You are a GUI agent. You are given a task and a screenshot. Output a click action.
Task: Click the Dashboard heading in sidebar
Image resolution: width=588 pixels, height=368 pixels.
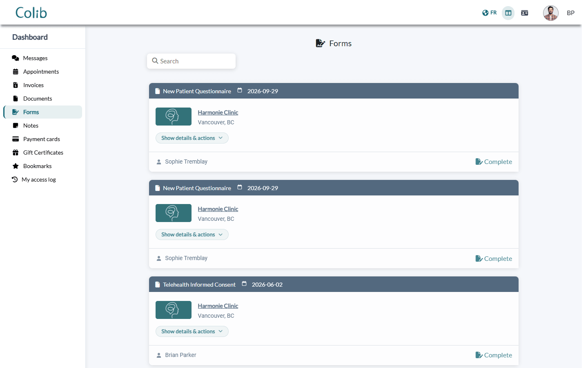[x=30, y=37]
